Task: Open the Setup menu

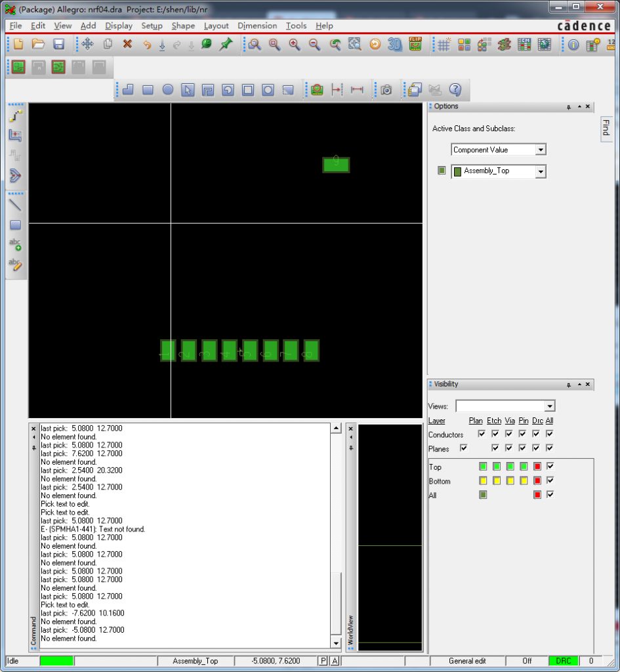Action: pyautogui.click(x=152, y=26)
